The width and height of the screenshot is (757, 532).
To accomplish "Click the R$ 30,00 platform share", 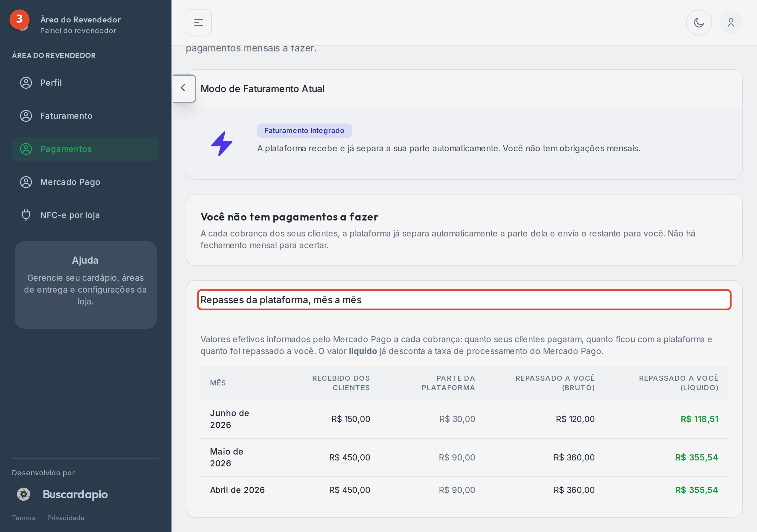I will (x=457, y=419).
